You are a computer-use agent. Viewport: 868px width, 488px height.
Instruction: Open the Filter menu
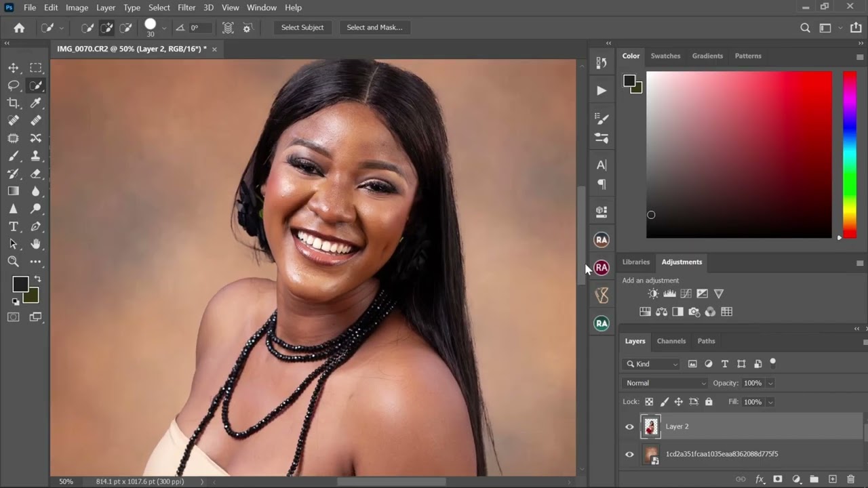(186, 7)
